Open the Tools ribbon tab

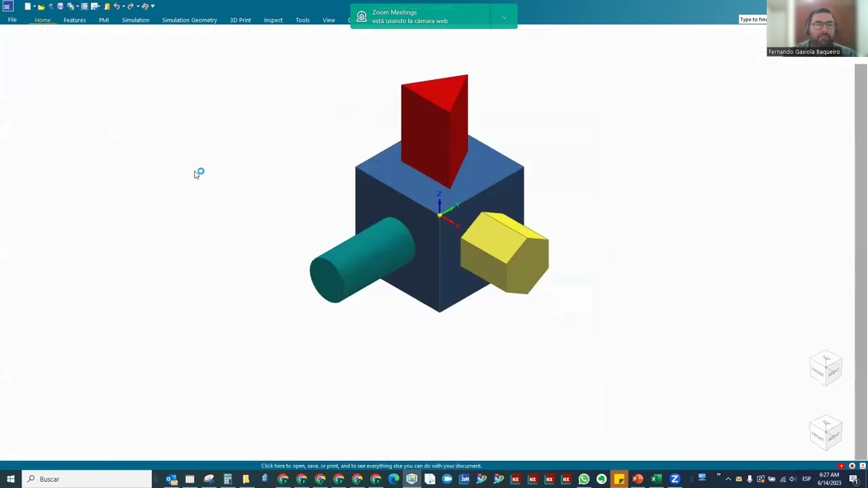click(302, 20)
